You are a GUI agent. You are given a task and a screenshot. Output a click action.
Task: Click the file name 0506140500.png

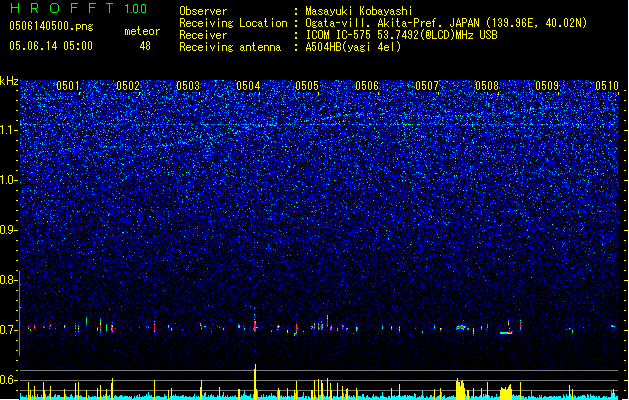[x=51, y=26]
